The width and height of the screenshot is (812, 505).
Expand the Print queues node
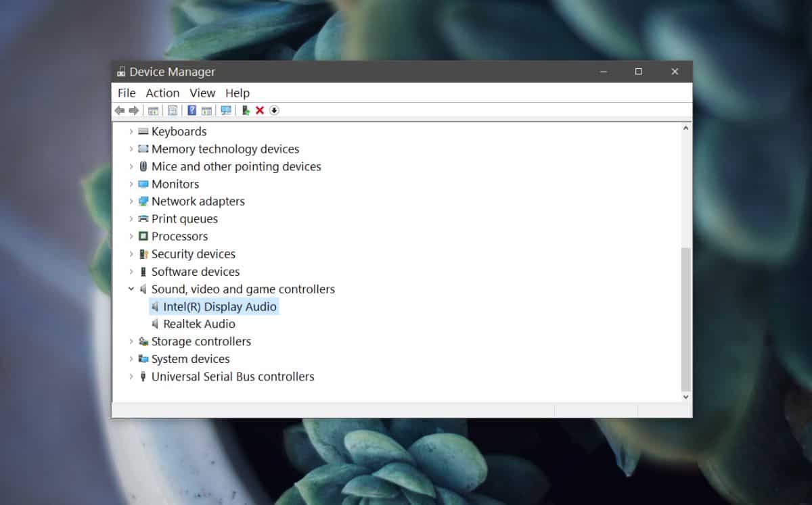[x=131, y=219]
